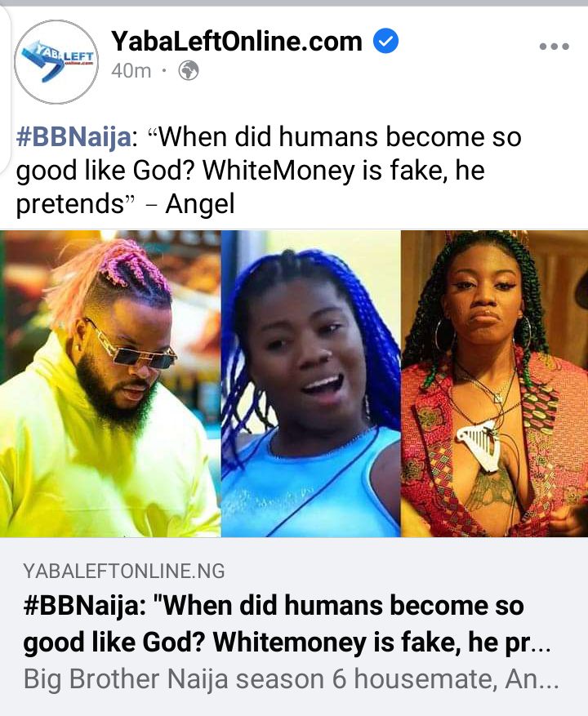The width and height of the screenshot is (588, 716).
Task: Open photo of man in yellow hoodie
Action: 110,384
